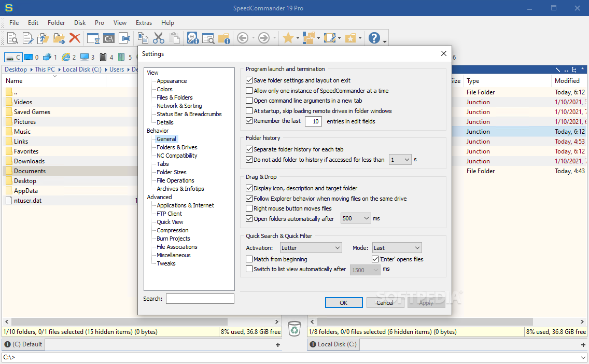Click the scissors Cut toolbar icon

coord(159,38)
